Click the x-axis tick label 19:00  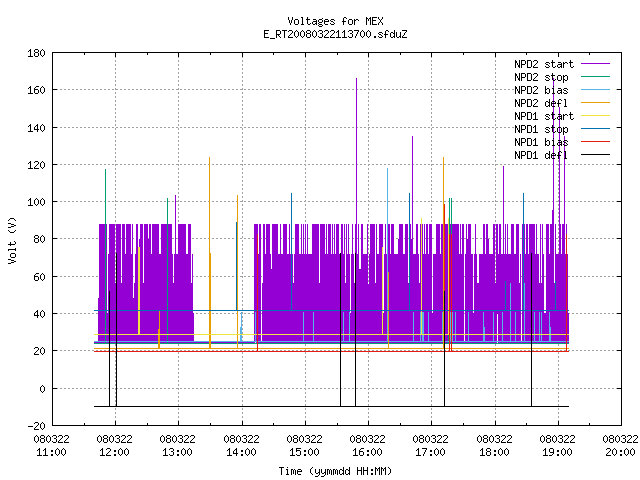pyautogui.click(x=558, y=452)
